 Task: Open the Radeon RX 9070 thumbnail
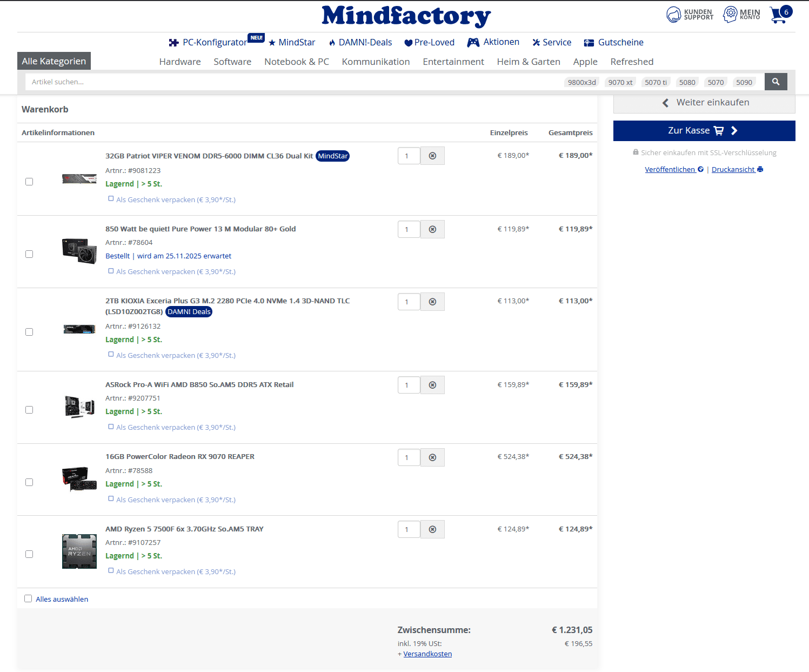[79, 479]
